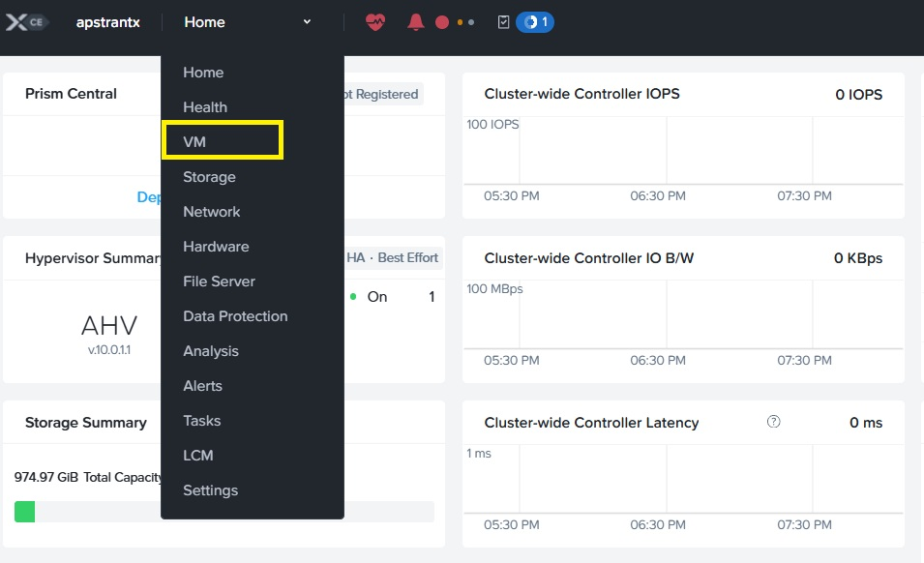Viewport: 924px width, 563px height.
Task: Go to Network in the menu
Action: (x=212, y=212)
